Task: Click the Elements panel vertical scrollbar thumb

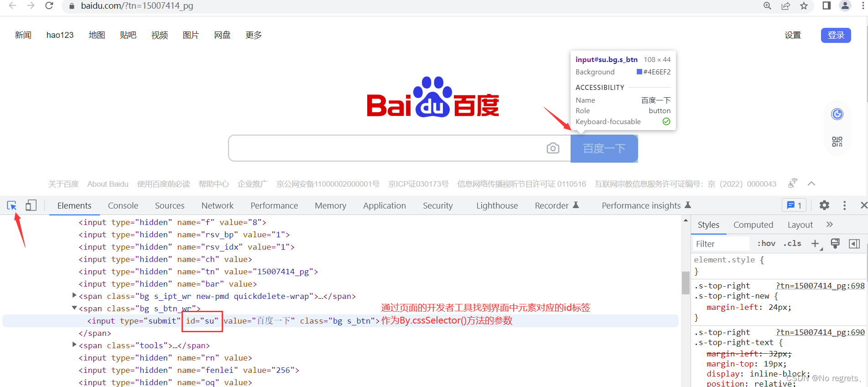Action: [x=686, y=283]
